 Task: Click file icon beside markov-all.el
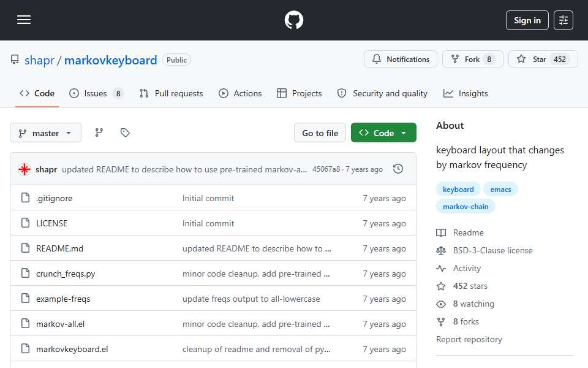coord(26,323)
